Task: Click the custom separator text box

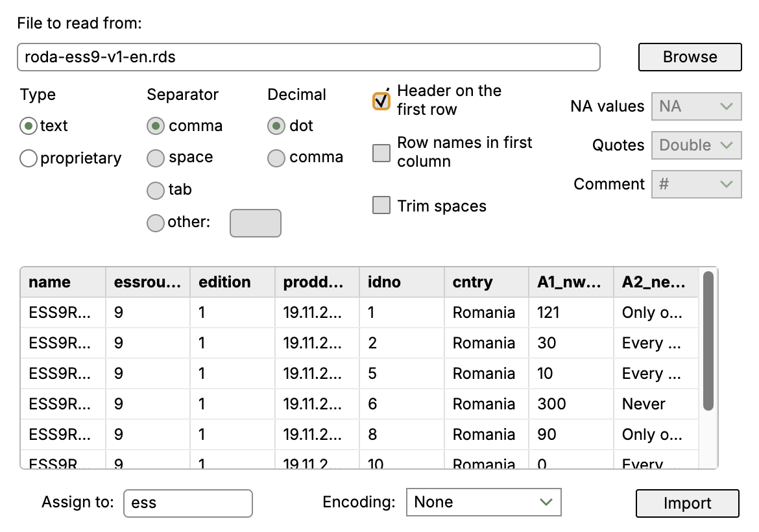Action: coord(256,223)
